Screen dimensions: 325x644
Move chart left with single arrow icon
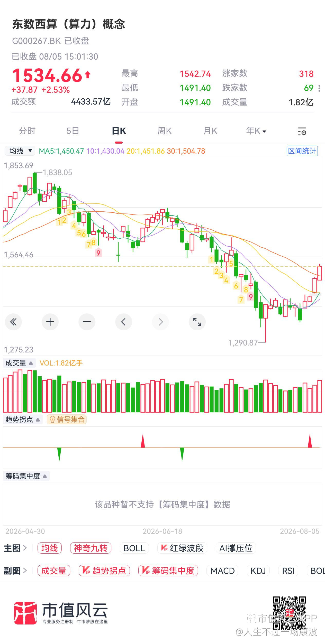click(124, 322)
